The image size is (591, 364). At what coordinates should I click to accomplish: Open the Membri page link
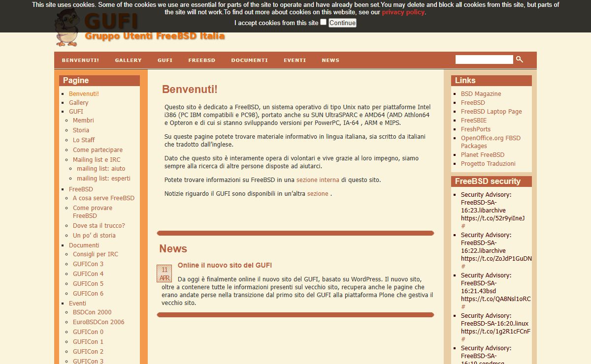pyautogui.click(x=83, y=121)
